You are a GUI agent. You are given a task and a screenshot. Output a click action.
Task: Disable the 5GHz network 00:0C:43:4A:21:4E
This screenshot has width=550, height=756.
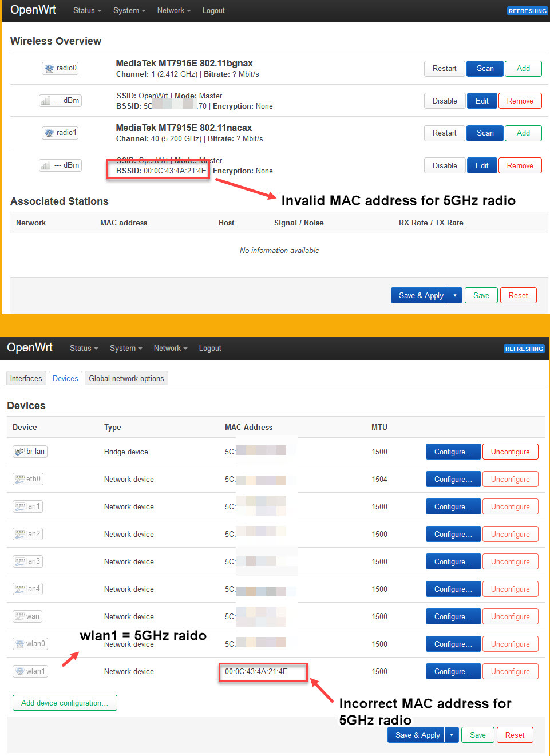pyautogui.click(x=445, y=166)
